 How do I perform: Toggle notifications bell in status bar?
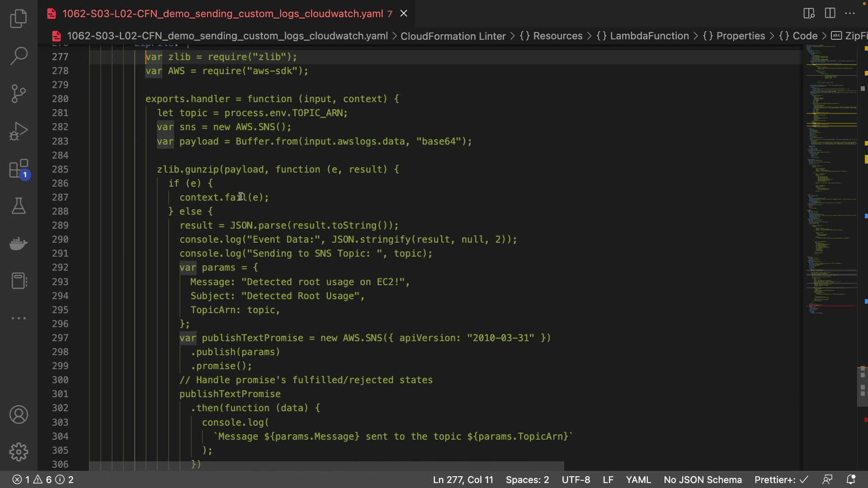851,479
